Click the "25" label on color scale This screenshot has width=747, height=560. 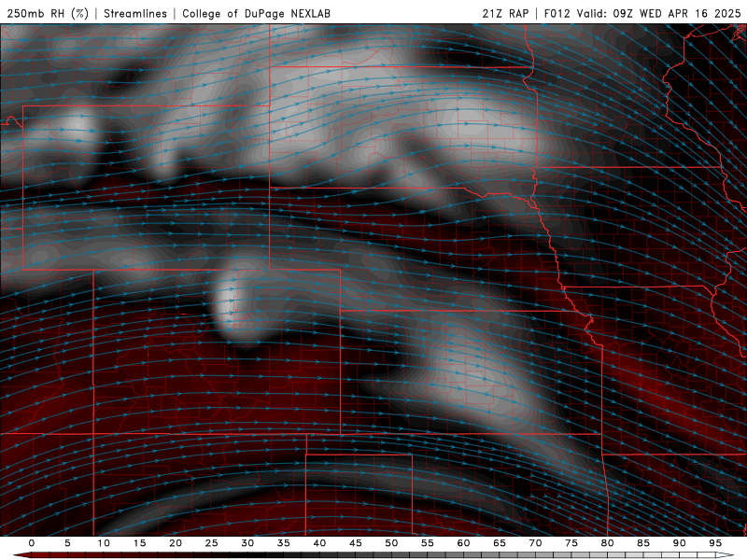coord(212,543)
